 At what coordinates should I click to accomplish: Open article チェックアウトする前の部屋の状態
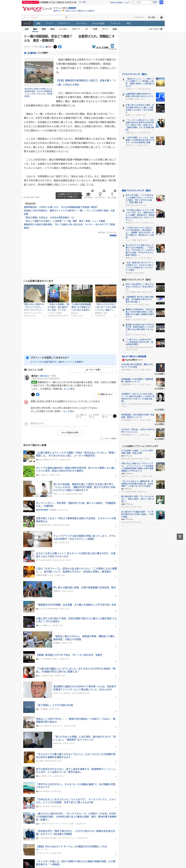coord(84,537)
